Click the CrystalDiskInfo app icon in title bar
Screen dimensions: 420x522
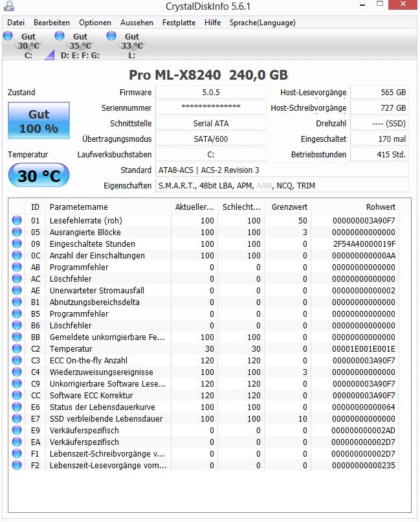pos(9,6)
